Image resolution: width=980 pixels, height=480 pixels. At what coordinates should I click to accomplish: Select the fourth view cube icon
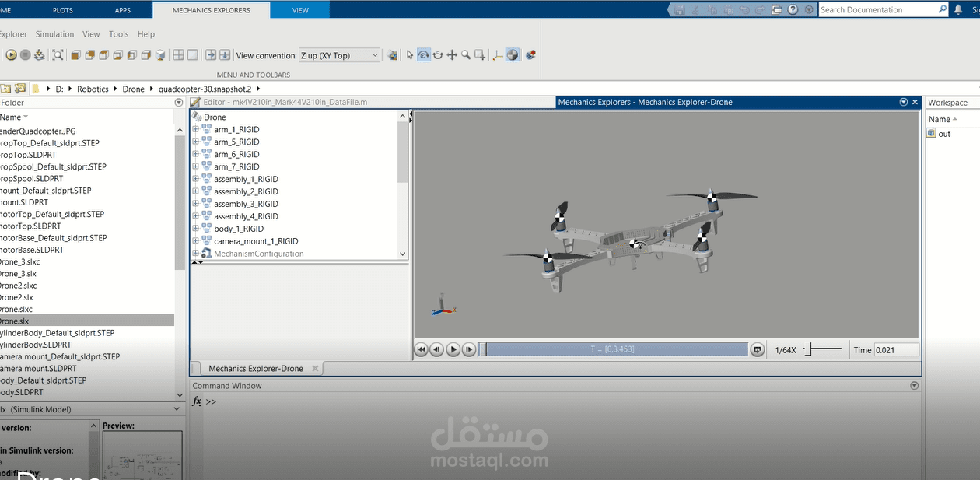117,55
